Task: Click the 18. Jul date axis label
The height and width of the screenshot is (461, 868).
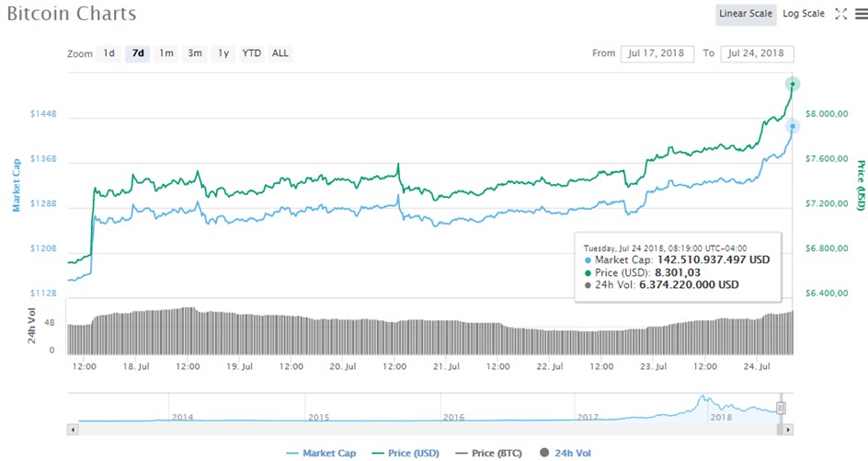Action: 136,366
